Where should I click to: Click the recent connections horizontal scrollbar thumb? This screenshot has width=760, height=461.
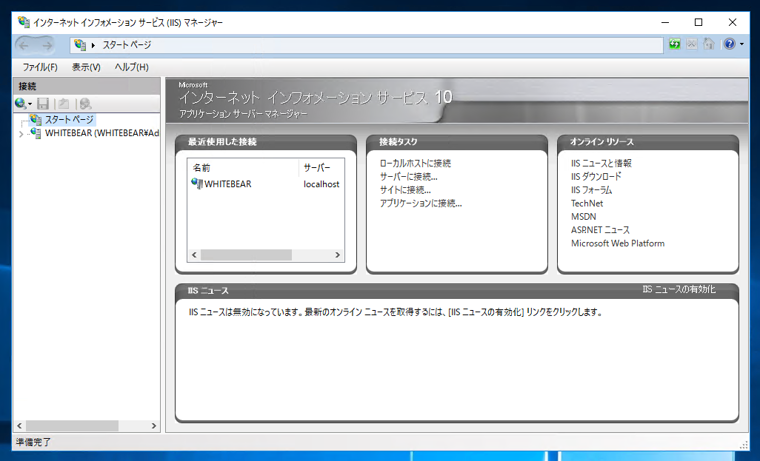click(x=246, y=255)
